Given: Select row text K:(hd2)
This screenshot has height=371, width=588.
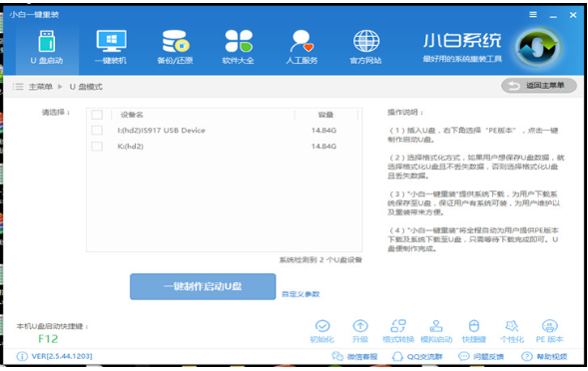Looking at the screenshot, I should [x=131, y=147].
